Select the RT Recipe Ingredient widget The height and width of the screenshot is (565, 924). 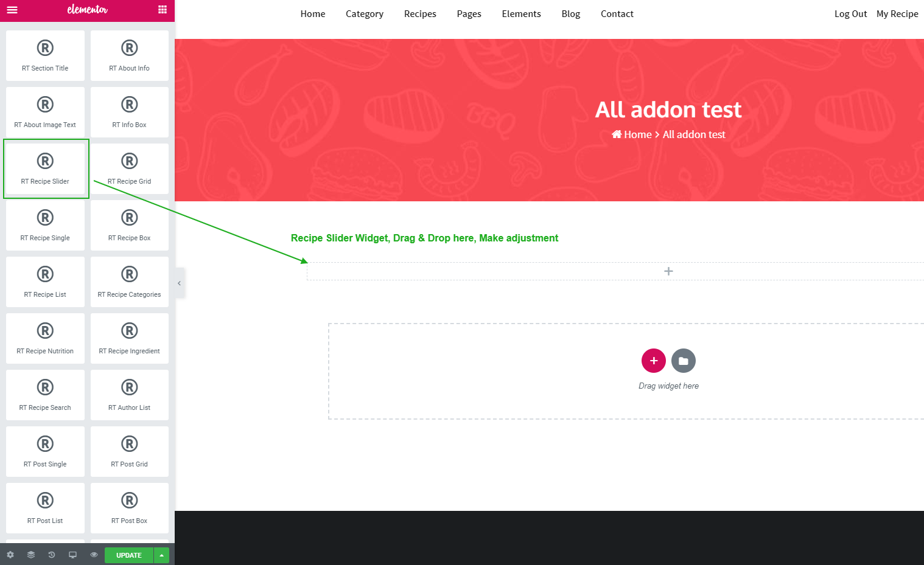(130, 338)
